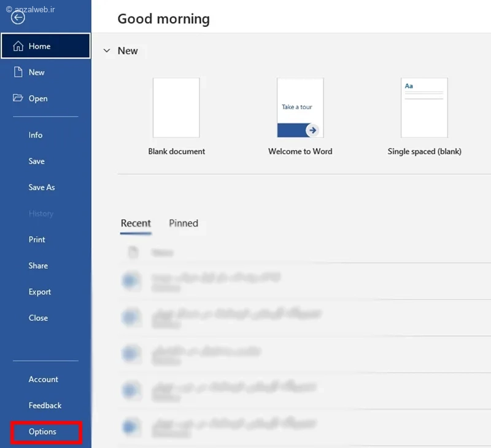491x448 pixels.
Task: Open Word Options
Action: point(42,432)
